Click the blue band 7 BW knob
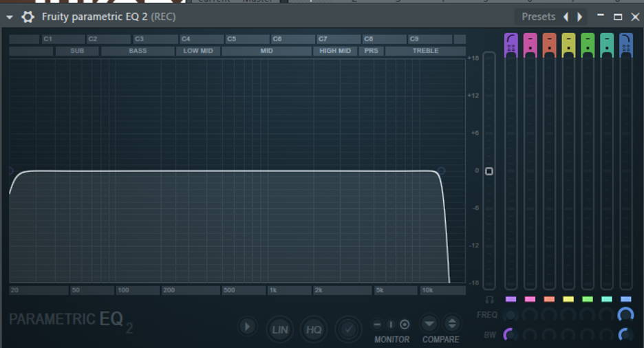Viewport: 644px width, 348px height. 626,335
